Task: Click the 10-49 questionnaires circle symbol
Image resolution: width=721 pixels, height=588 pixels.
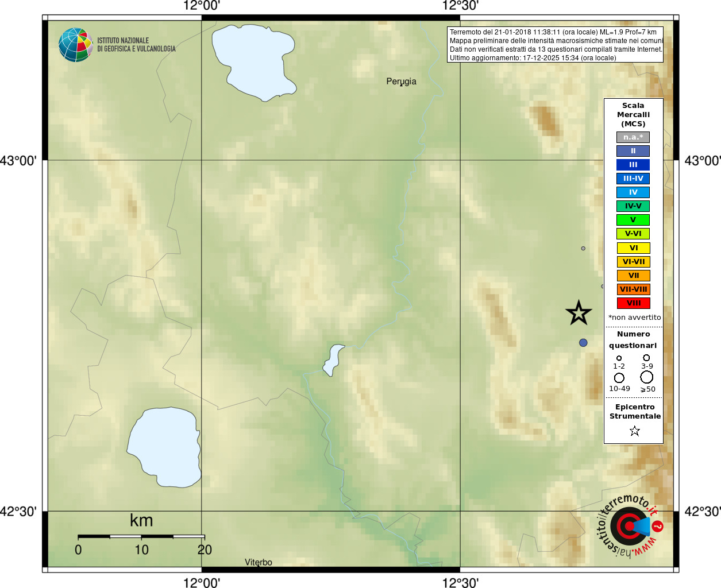Action: (619, 378)
